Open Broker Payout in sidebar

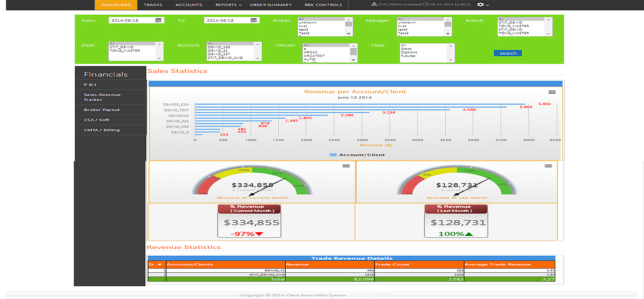(110, 110)
